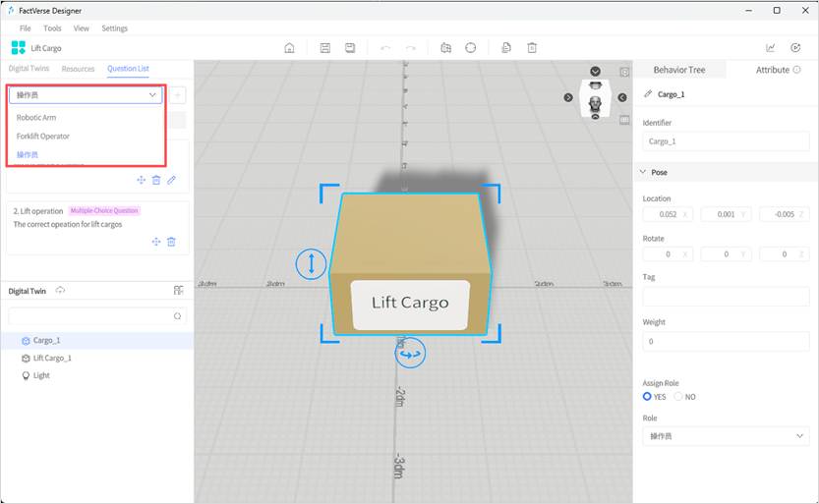Open the Role dropdown in Attribute panel

pyautogui.click(x=726, y=435)
